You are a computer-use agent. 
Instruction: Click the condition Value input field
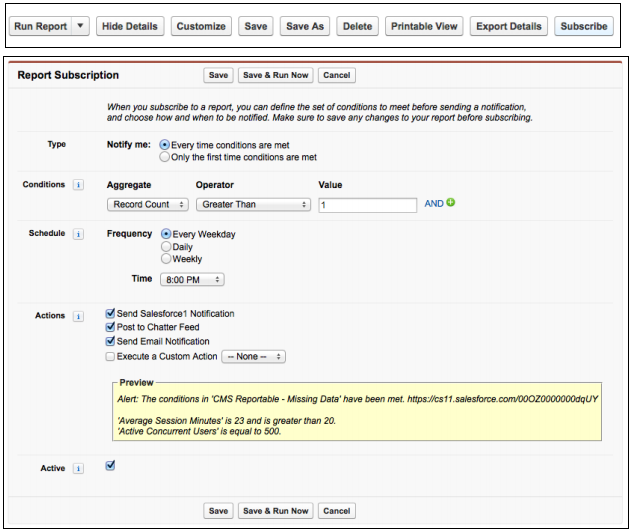pos(367,204)
